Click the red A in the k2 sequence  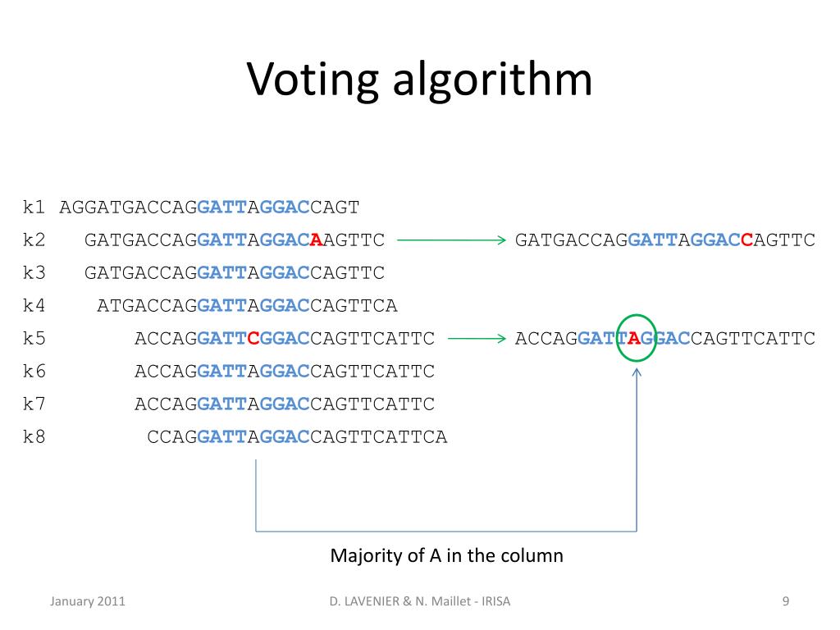pos(316,240)
